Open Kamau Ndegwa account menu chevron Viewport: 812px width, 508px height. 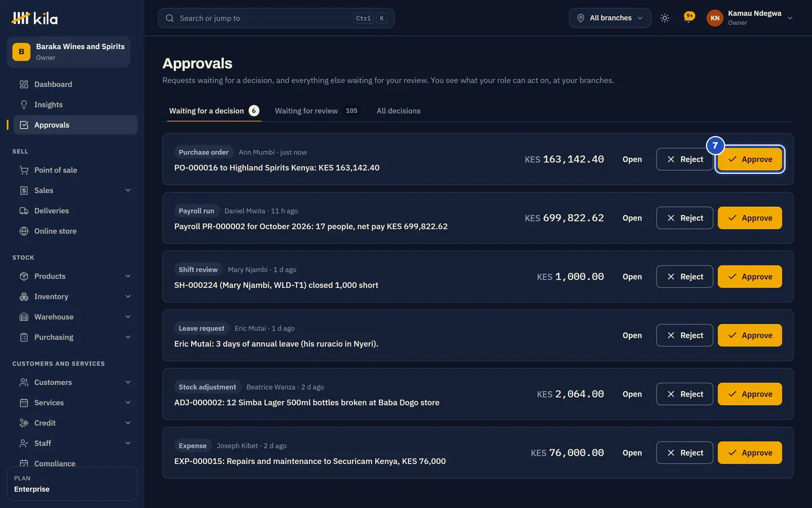pyautogui.click(x=790, y=18)
